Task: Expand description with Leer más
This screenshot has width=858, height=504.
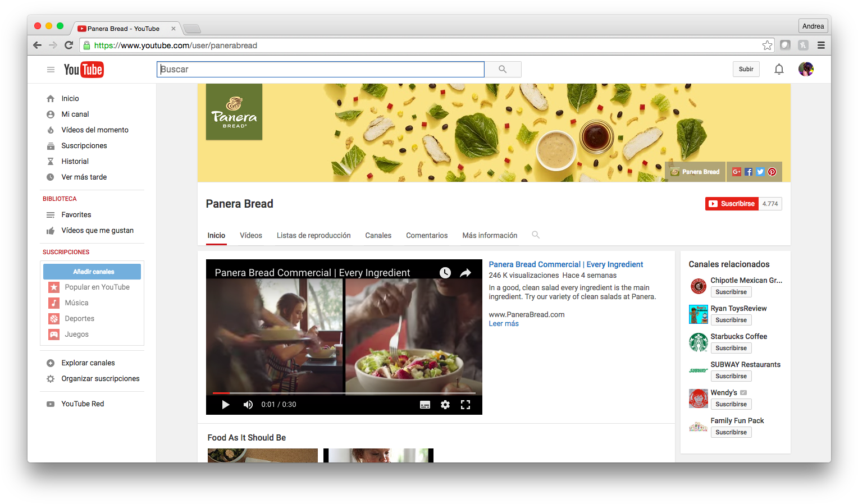Action: coord(504,324)
